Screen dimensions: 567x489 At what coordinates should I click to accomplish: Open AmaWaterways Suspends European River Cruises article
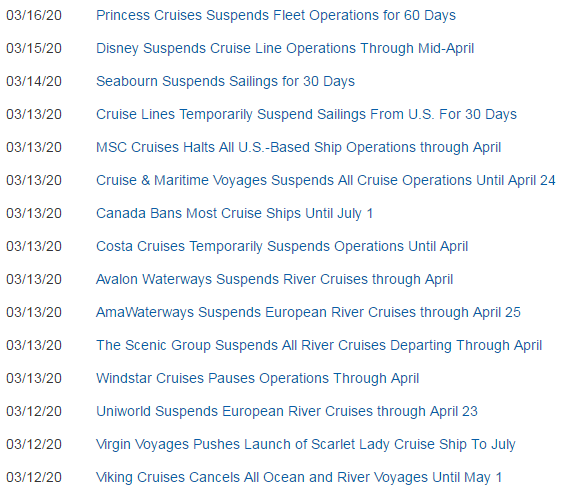(x=308, y=312)
